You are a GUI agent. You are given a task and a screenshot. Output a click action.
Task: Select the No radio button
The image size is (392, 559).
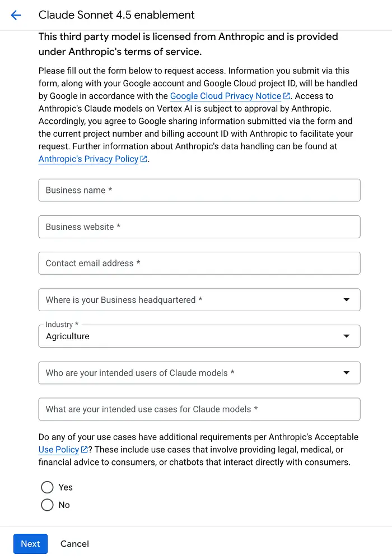(x=47, y=505)
